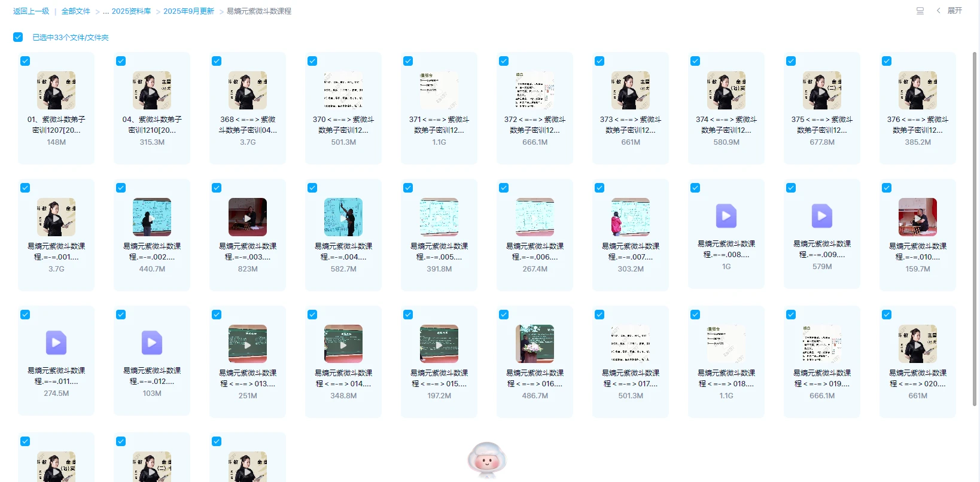Play the 3.7G video 易熵元紫微斗数课程 001
Viewport: 980px width, 482px height.
pyautogui.click(x=56, y=217)
